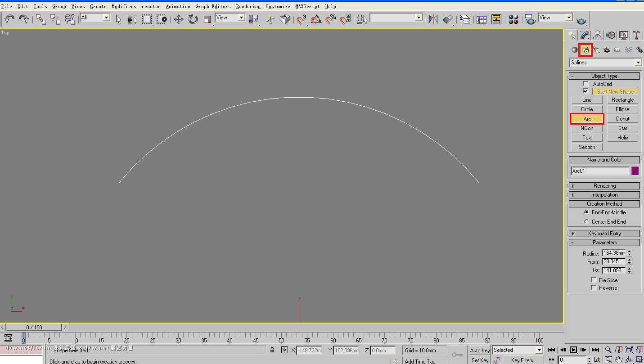This screenshot has height=364, width=644.
Task: Click the Redo arrow icon
Action: tap(23, 19)
